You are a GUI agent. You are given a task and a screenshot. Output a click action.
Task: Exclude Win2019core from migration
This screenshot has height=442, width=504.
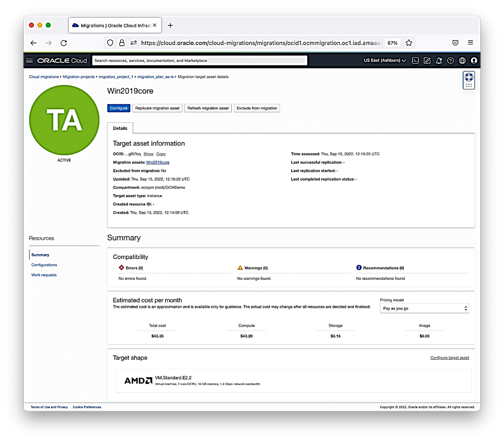point(257,108)
